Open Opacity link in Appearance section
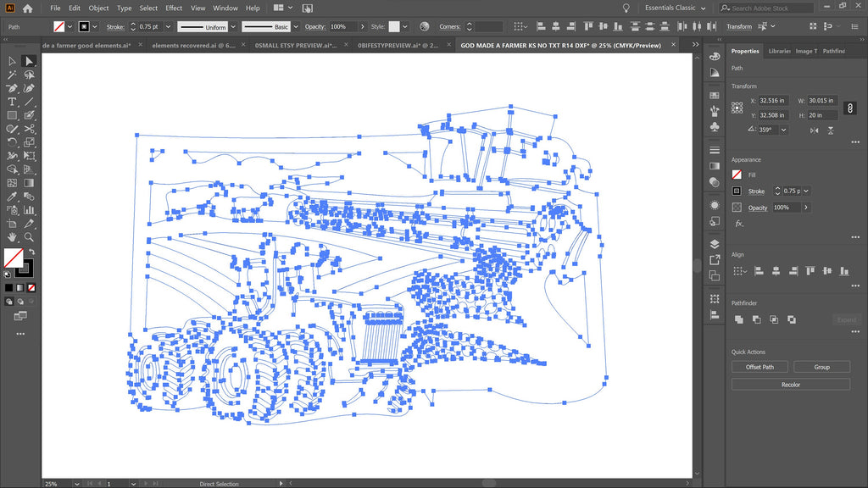This screenshot has width=868, height=488. click(757, 208)
